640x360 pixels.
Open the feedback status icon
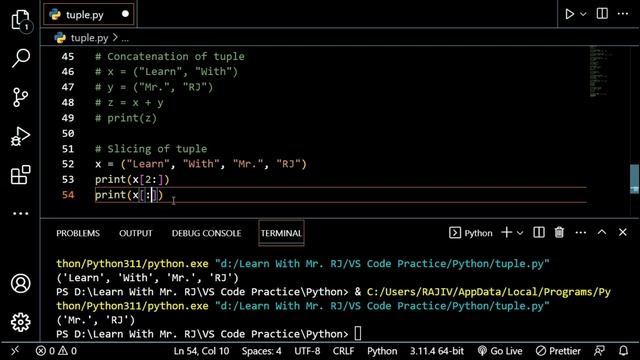599,351
